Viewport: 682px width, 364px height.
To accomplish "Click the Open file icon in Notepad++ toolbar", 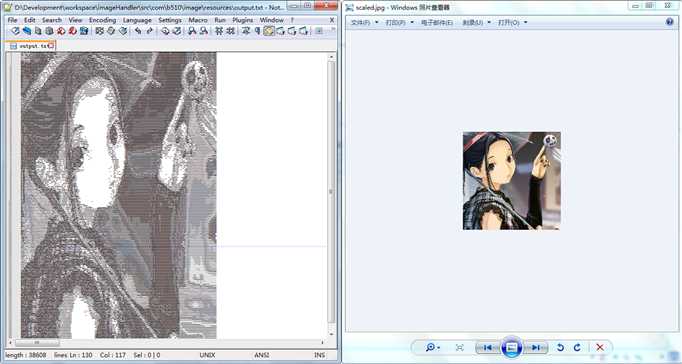I will [x=27, y=30].
